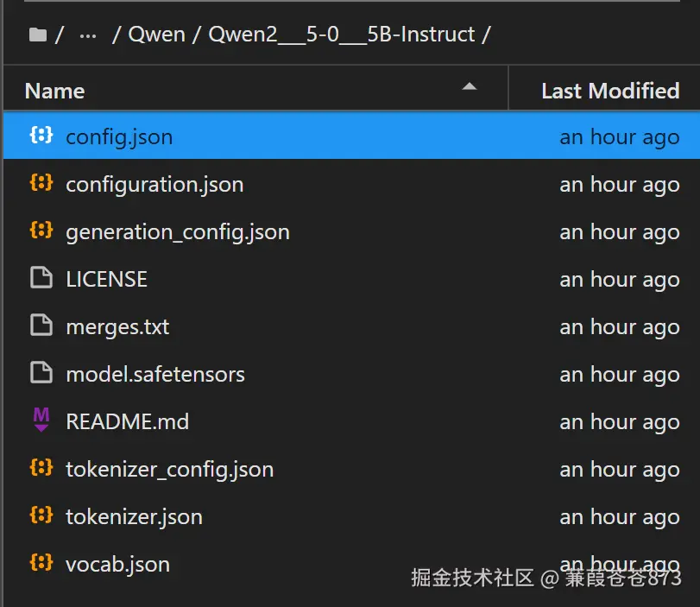This screenshot has width=700, height=607.
Task: Click the JSON icon of config.json
Action: point(41,135)
